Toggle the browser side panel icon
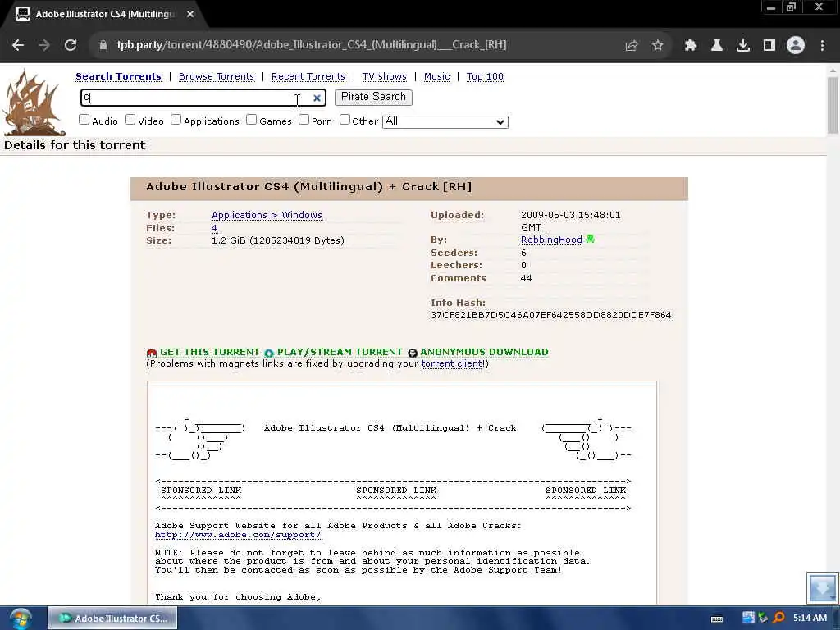The height and width of the screenshot is (630, 840). click(769, 46)
